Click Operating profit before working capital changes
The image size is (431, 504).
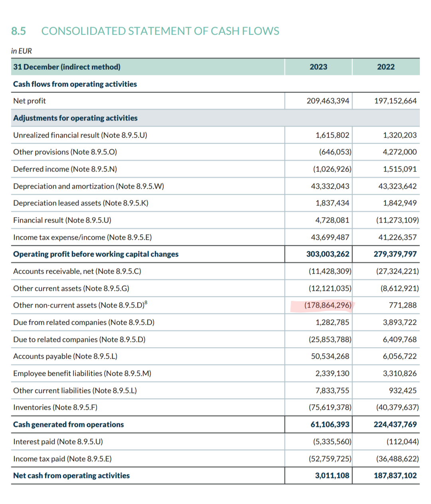pos(96,254)
